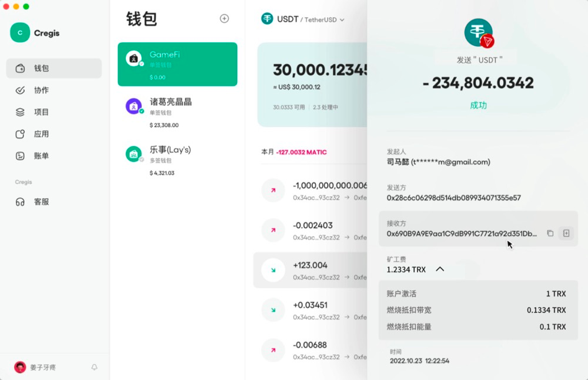The image size is (588, 380).
Task: Save receiver address to address book
Action: pos(566,234)
